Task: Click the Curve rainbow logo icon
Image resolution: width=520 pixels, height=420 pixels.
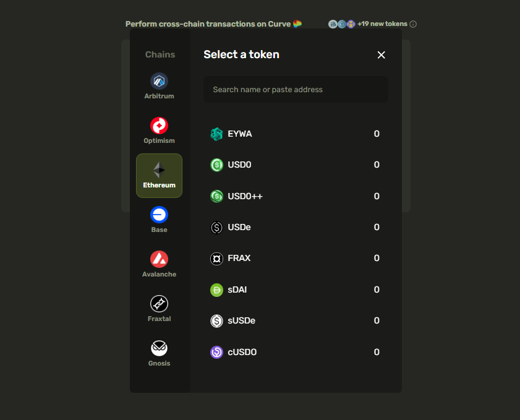Action: point(297,24)
